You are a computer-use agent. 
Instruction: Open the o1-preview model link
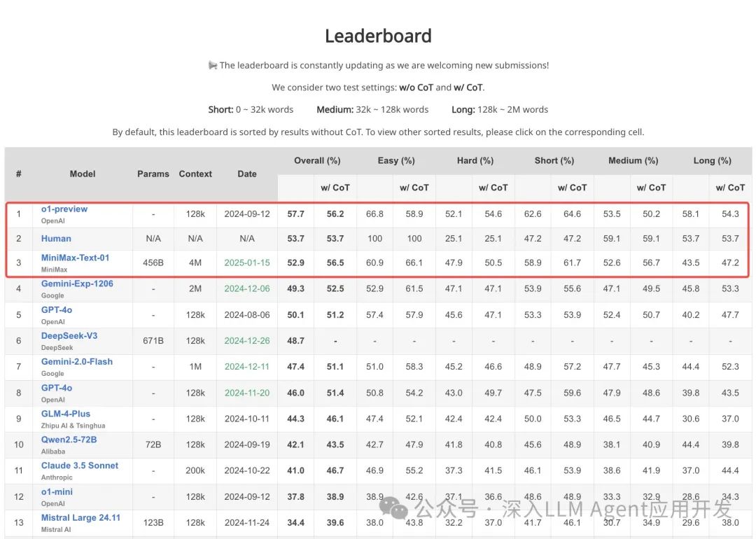[x=64, y=209]
